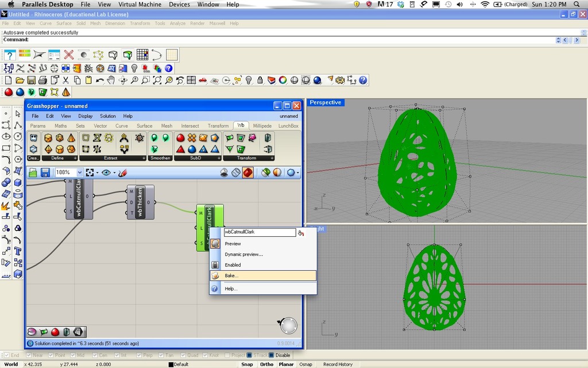Viewport: 588px width, 368px height.
Task: Click the black Default layer color swatch
Action: point(171,364)
